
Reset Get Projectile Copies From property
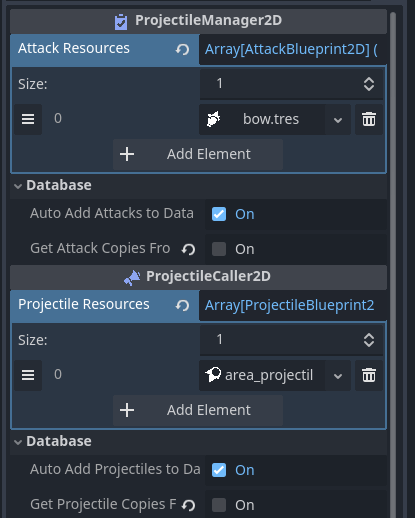click(x=188, y=505)
